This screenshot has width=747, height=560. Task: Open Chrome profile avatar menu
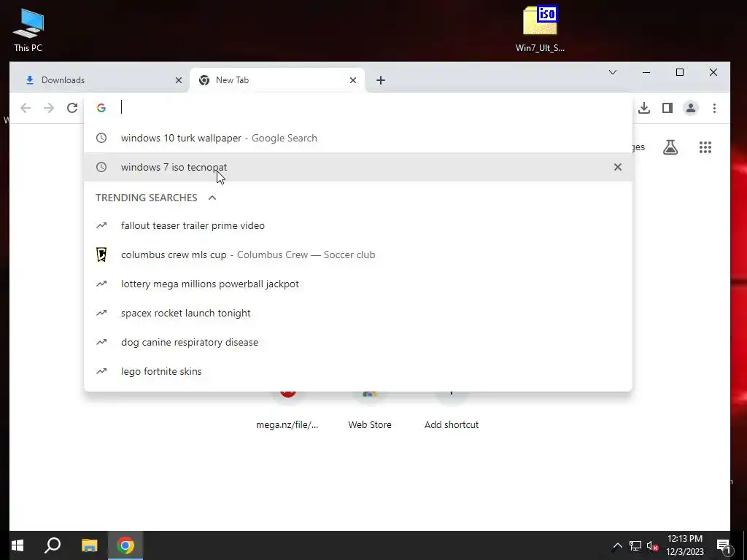click(691, 108)
